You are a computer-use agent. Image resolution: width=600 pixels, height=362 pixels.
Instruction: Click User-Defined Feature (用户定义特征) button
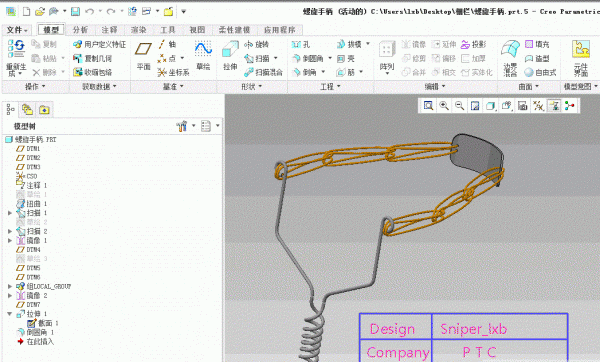(99, 44)
